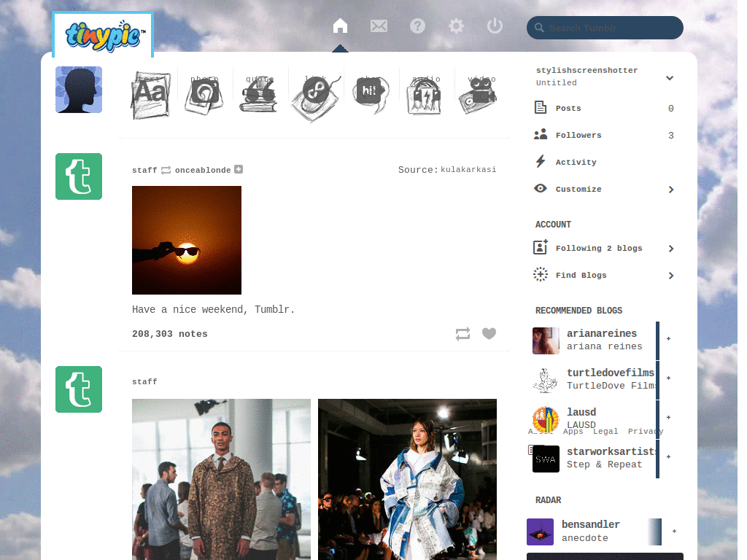Expand the stylishscreenshotter blog dropdown
The height and width of the screenshot is (560, 747).
click(x=670, y=77)
